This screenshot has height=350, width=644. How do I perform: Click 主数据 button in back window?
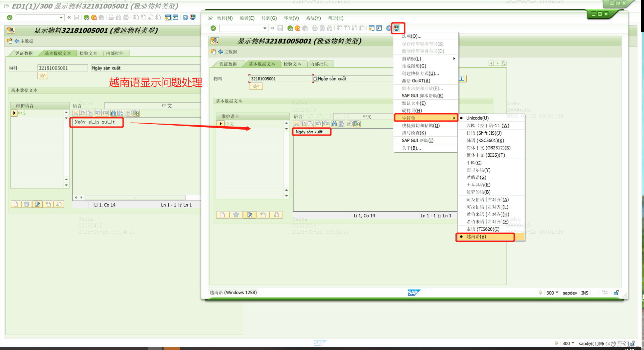coord(24,41)
